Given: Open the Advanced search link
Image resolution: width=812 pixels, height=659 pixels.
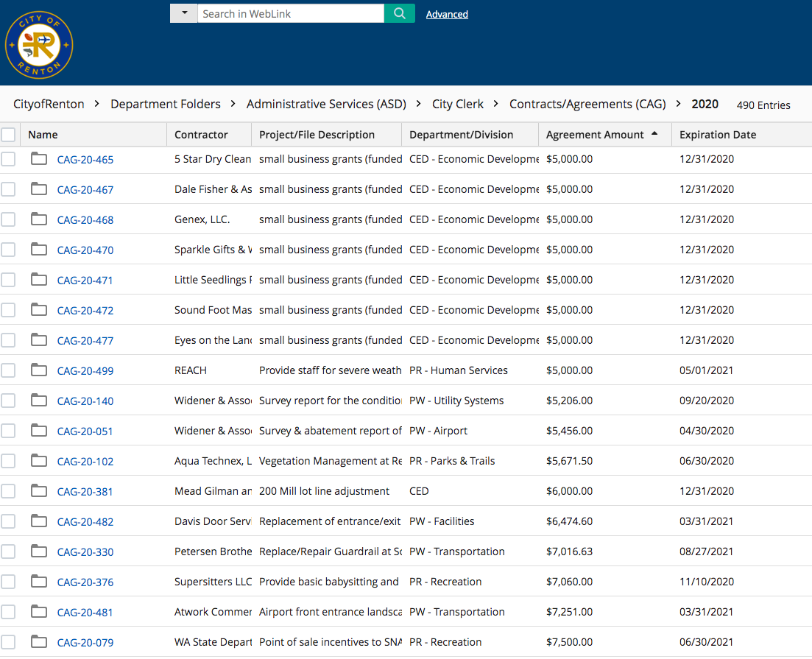Looking at the screenshot, I should (447, 14).
